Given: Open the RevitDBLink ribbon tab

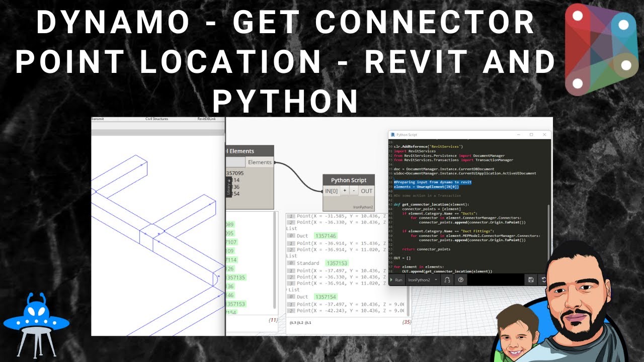Looking at the screenshot, I should pos(206,119).
